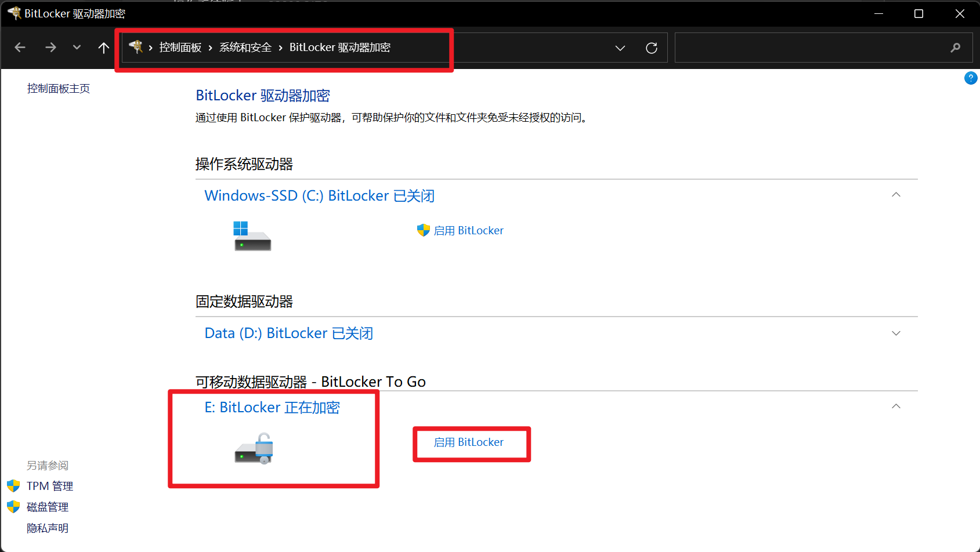Go up one level arrow

(x=103, y=48)
